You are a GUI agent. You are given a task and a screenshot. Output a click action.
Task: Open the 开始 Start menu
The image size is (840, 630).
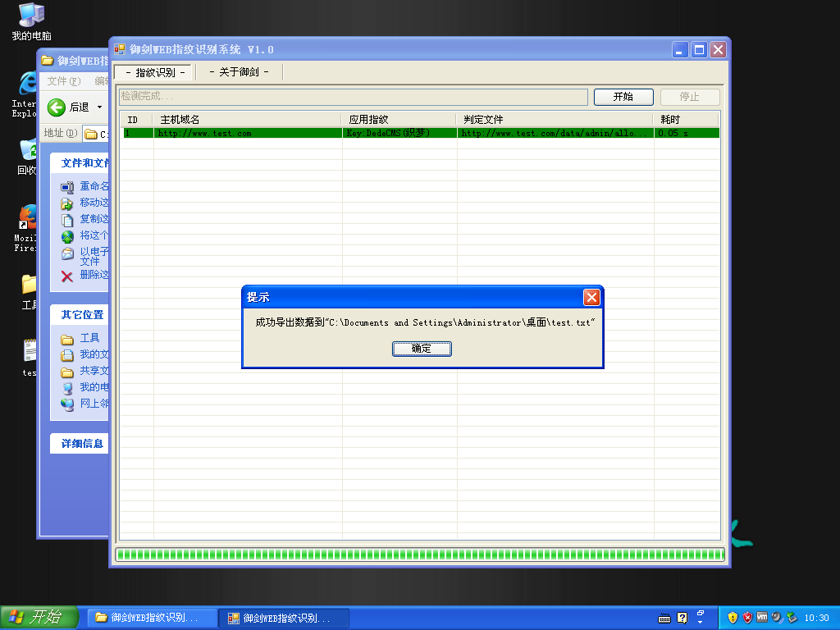39,618
